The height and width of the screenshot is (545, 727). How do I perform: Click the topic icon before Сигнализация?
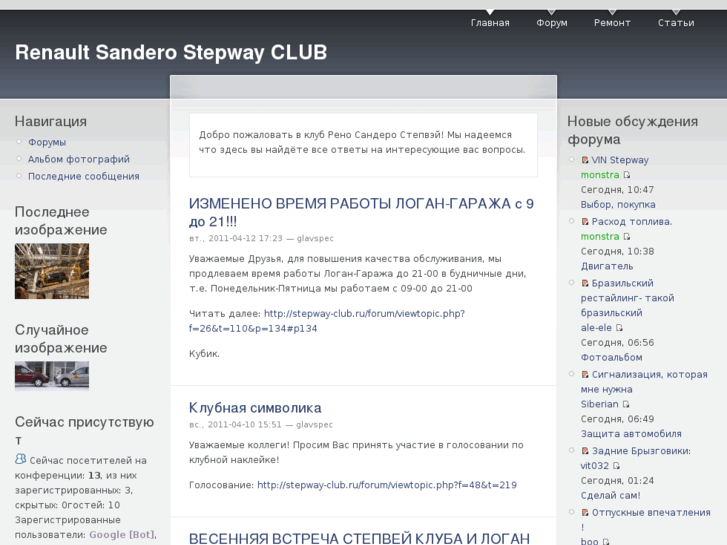point(585,374)
